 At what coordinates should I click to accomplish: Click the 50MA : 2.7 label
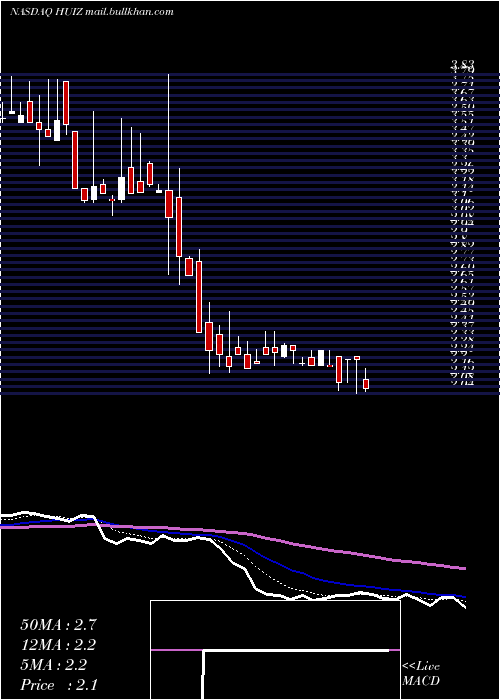tap(58, 625)
